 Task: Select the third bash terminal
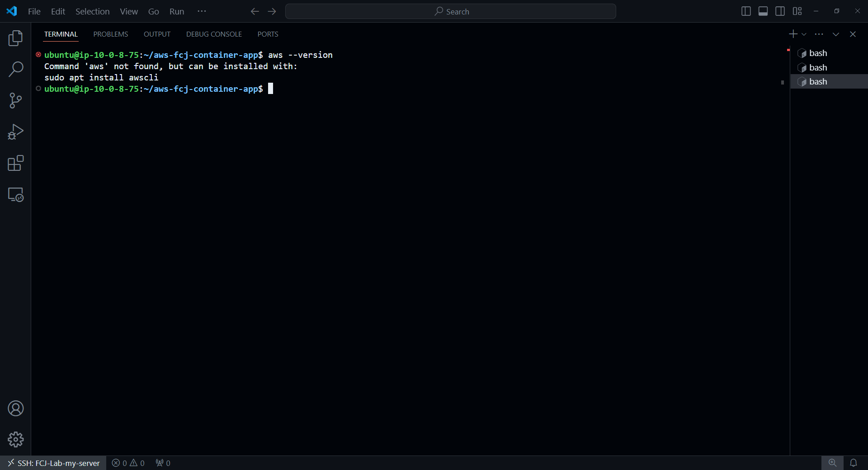[829, 81]
